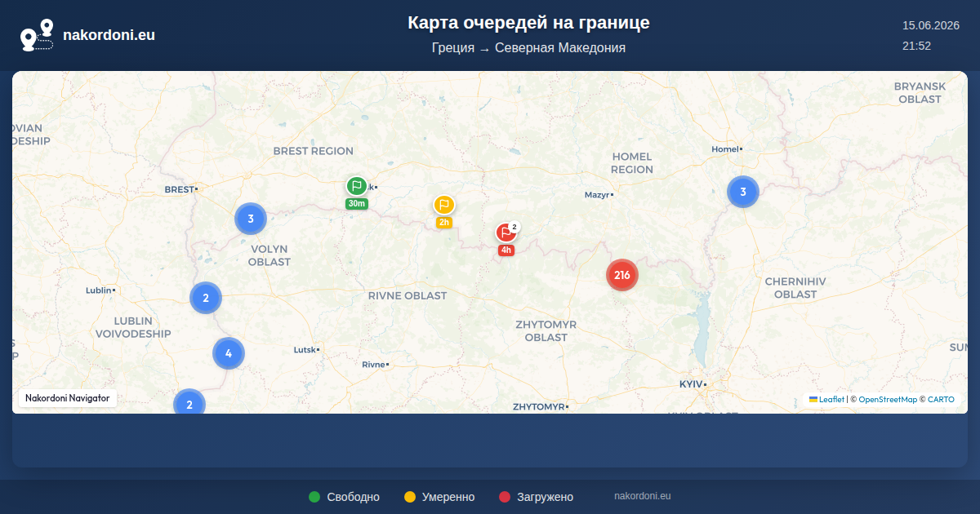Click the Nakordoni Navigator label

coord(68,398)
